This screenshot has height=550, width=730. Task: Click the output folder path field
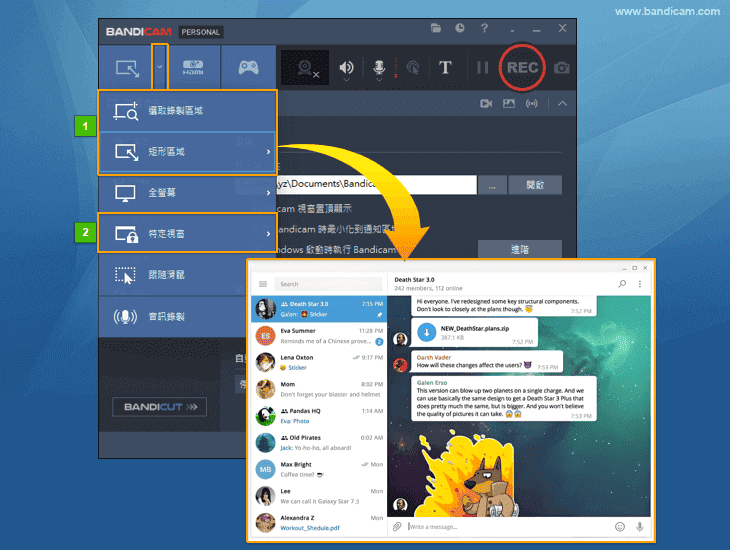pos(356,184)
